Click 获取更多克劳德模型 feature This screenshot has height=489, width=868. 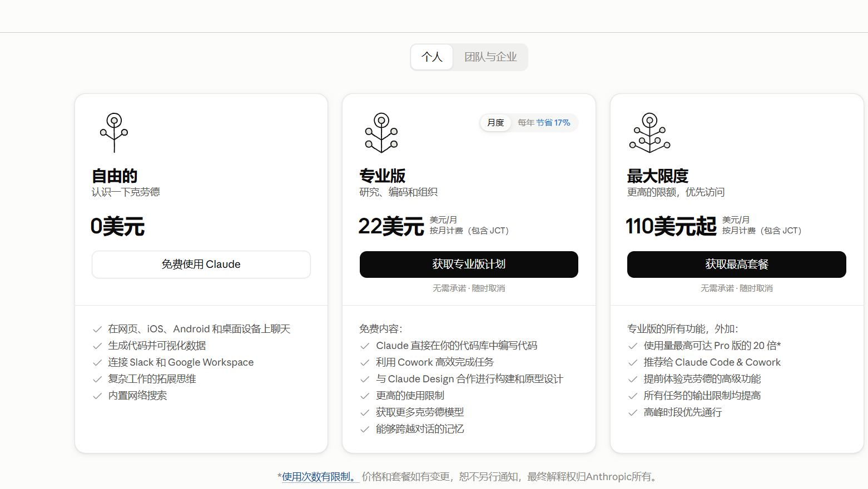point(420,412)
